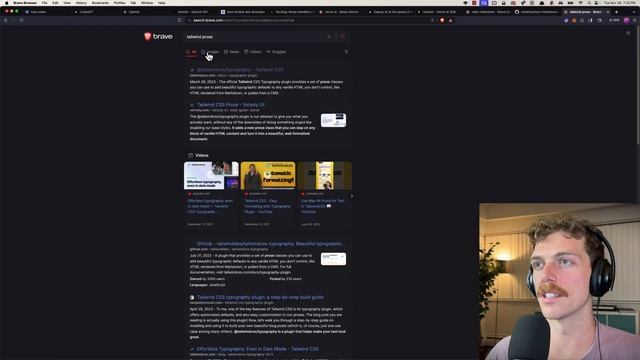Open a new browser tab with plus button

pos(616,12)
